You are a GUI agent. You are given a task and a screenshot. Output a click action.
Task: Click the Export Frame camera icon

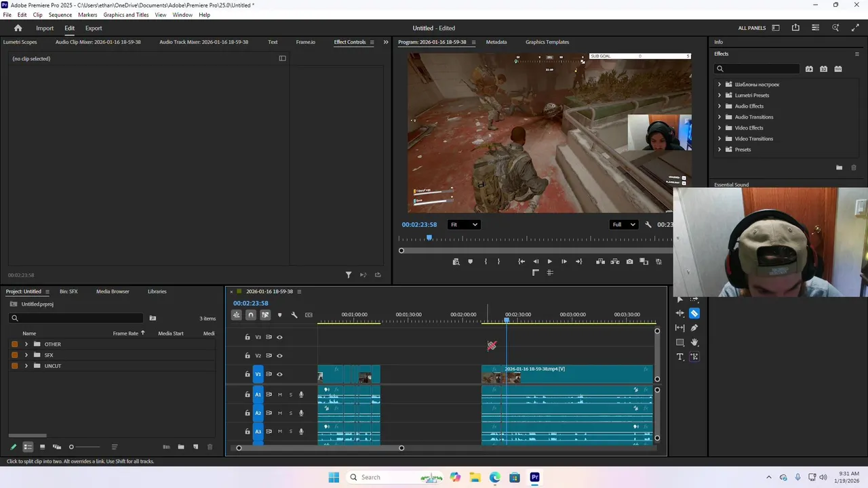[x=630, y=262]
